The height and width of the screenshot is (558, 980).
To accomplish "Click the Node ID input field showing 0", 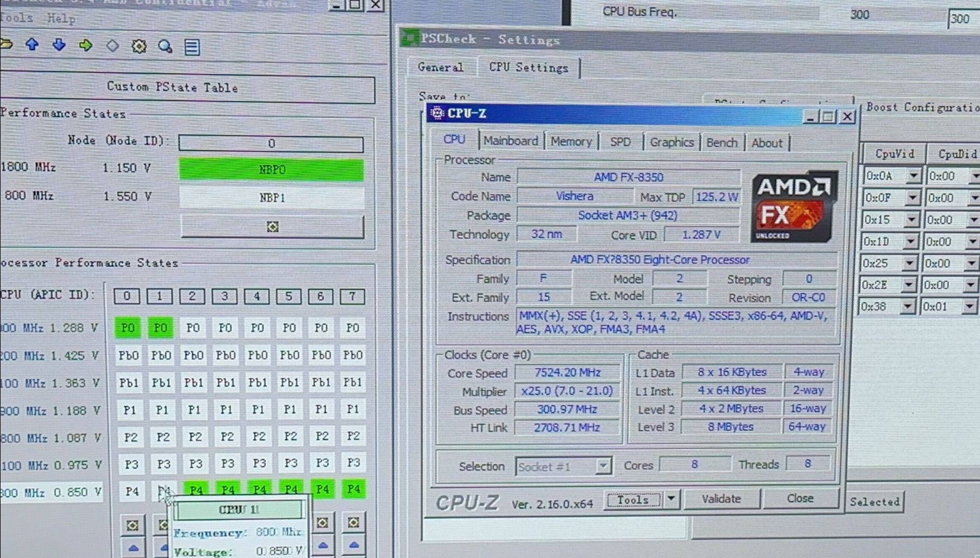I will tap(271, 144).
